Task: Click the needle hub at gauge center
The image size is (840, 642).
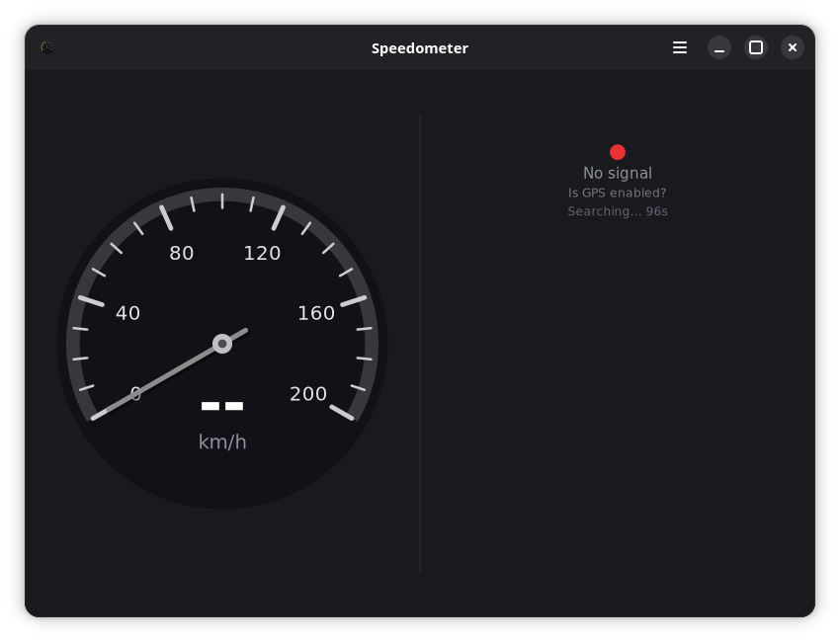Action: pyautogui.click(x=222, y=343)
